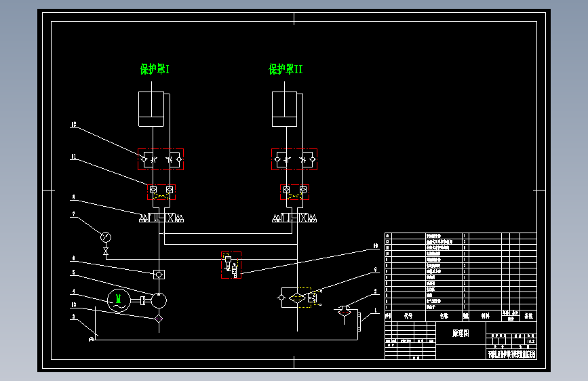This screenshot has height=381, width=588.
Task: Select the bypass check valve left of return filter
Action: click(x=281, y=298)
